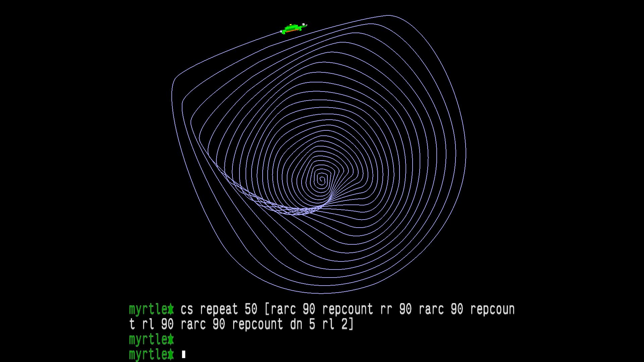Click the number 50 after repeat

[251, 309]
